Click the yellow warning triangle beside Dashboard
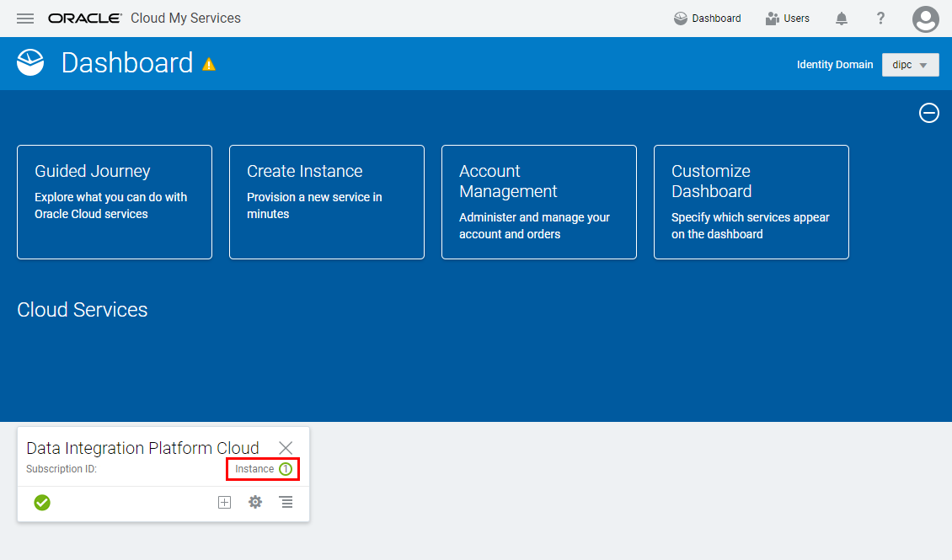Screen dimensions: 952x560 coord(209,64)
